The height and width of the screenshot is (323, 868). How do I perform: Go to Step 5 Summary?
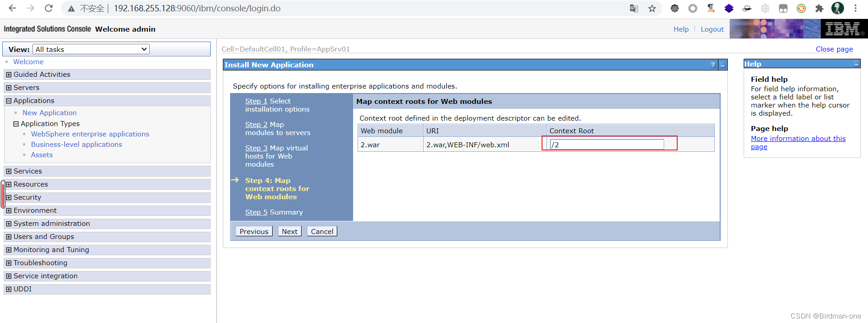[x=256, y=212]
